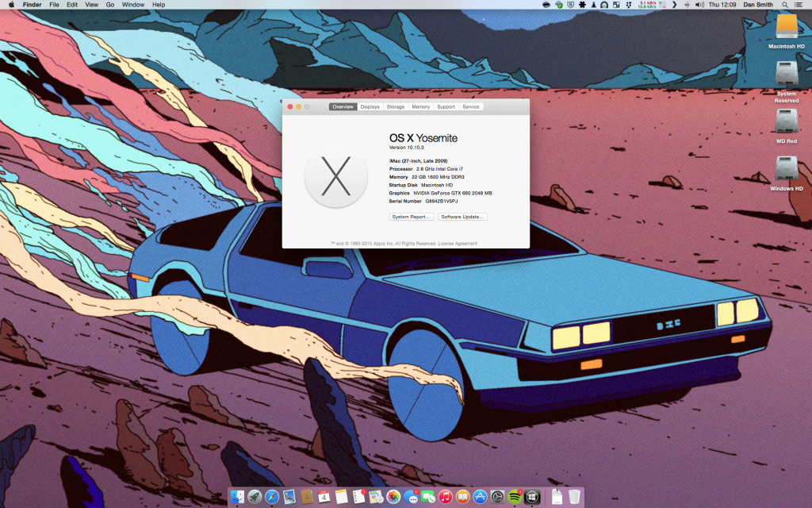812x508 pixels.
Task: Open the Apple menu
Action: click(11, 5)
